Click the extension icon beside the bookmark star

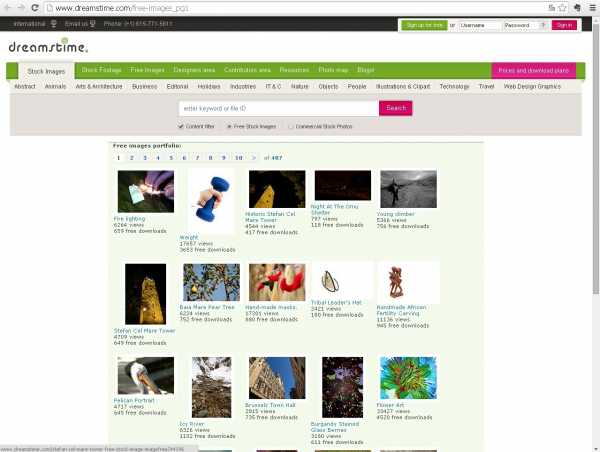(577, 8)
